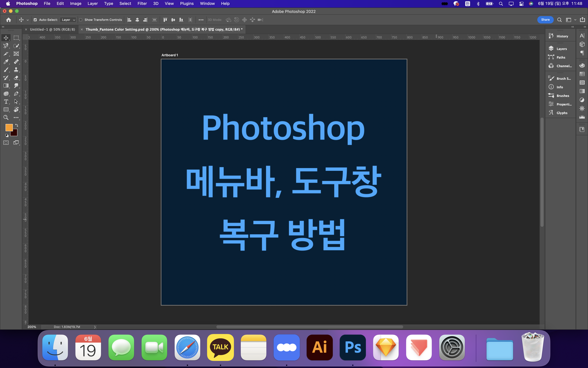Toggle Quick Mask mode
588x368 pixels.
6,143
